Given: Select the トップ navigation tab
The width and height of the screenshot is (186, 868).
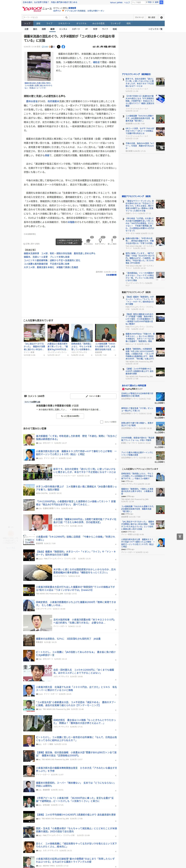Looking at the screenshot, I should [x=27, y=24].
